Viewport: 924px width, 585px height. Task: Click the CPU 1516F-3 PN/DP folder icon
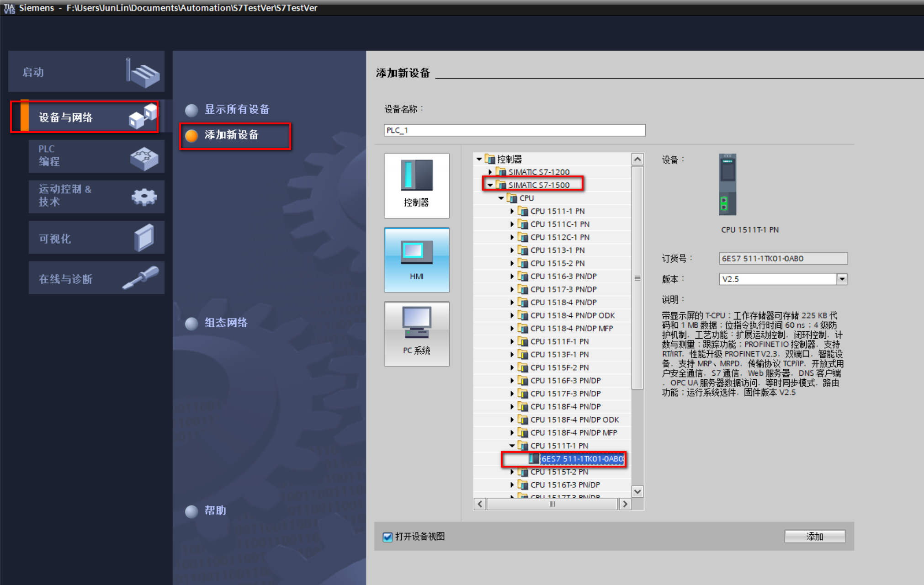pyautogui.click(x=523, y=380)
